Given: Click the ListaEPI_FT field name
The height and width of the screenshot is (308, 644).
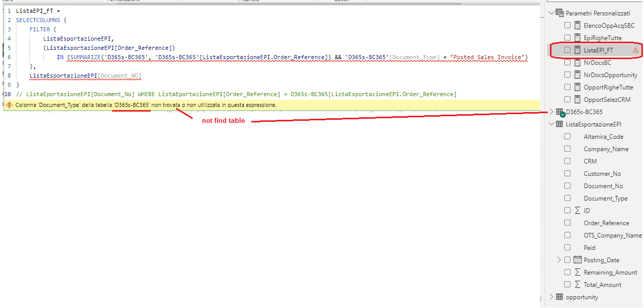Looking at the screenshot, I should coord(598,50).
